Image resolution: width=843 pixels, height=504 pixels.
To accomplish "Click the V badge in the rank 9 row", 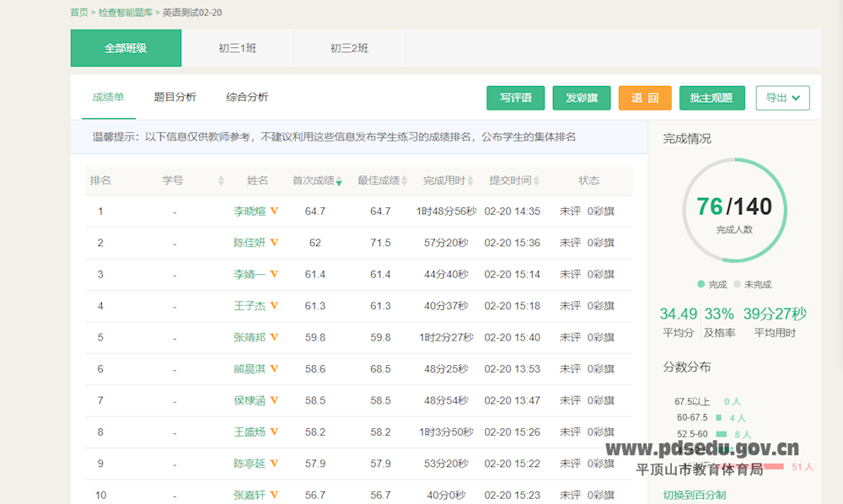I will point(274,464).
